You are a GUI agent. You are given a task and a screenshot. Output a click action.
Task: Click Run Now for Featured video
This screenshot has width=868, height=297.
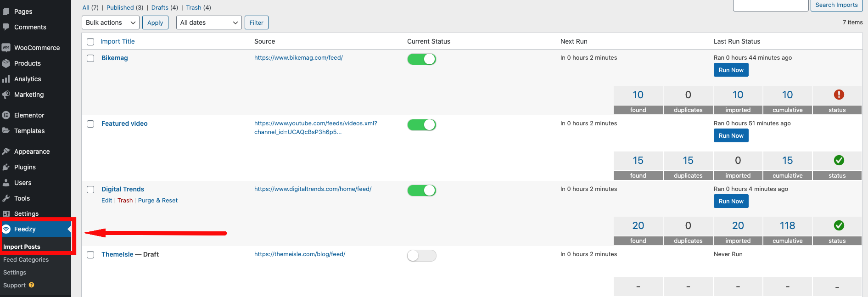tap(731, 135)
